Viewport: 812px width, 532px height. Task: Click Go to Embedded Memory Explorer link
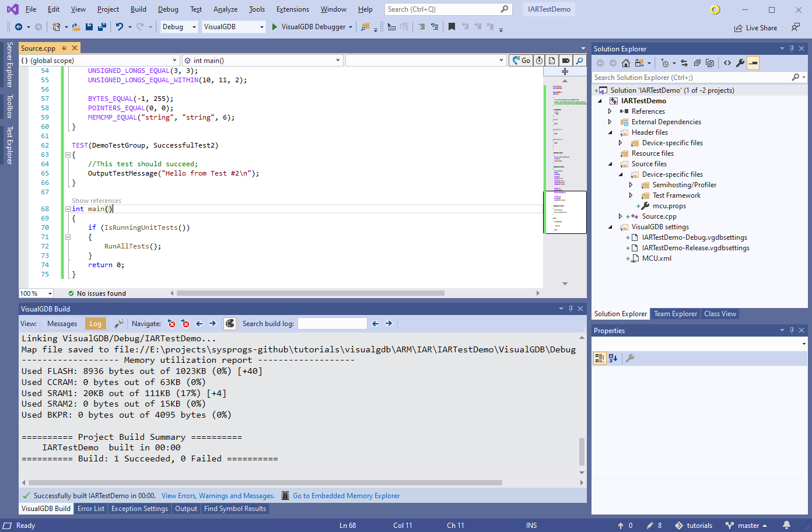(x=346, y=496)
